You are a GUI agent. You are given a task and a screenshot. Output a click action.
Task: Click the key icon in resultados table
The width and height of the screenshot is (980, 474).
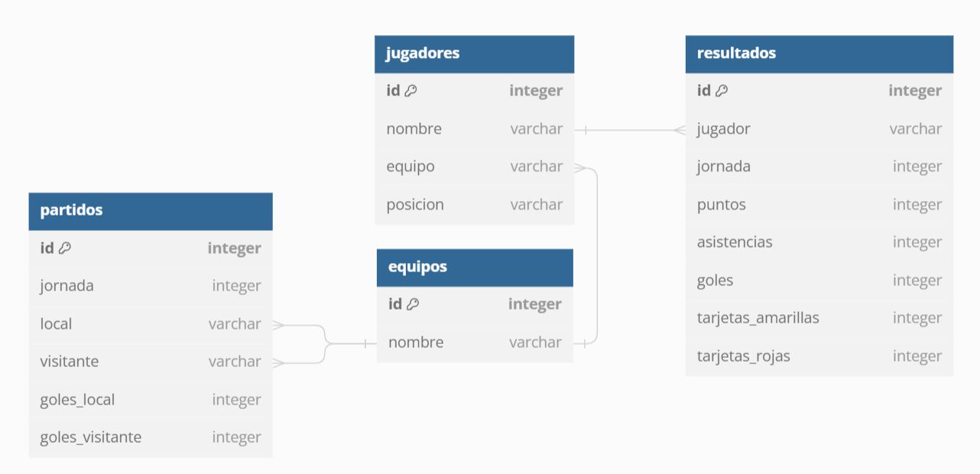[x=721, y=91]
